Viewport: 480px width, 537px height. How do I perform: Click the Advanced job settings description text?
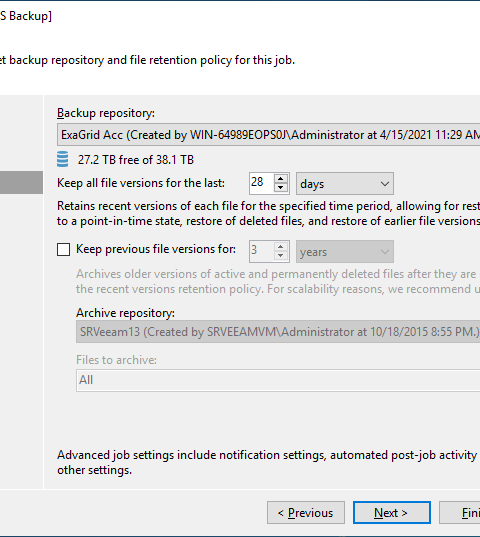tap(267, 462)
